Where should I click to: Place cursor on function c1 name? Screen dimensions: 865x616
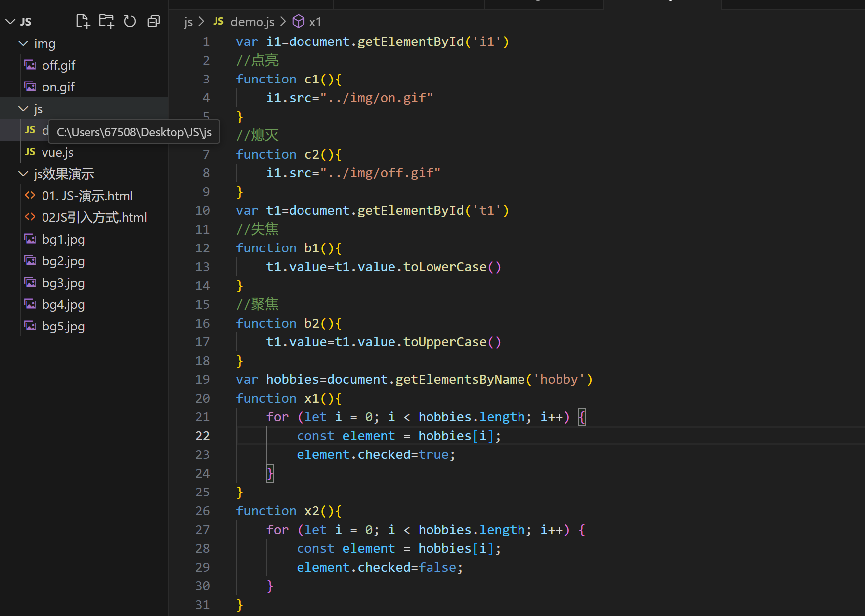tap(312, 79)
